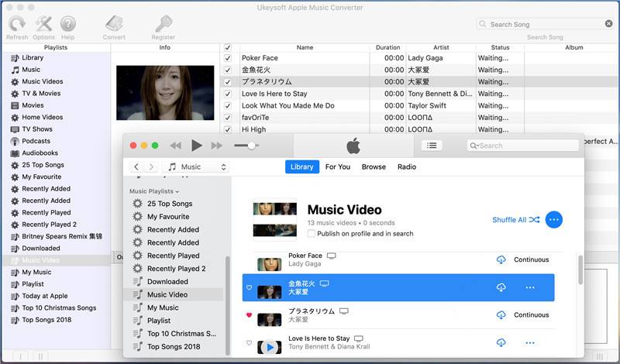Switch to the Library tab

tap(302, 167)
